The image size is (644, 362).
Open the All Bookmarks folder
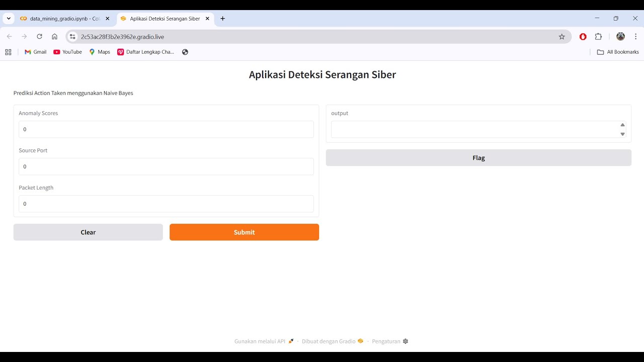click(x=618, y=52)
